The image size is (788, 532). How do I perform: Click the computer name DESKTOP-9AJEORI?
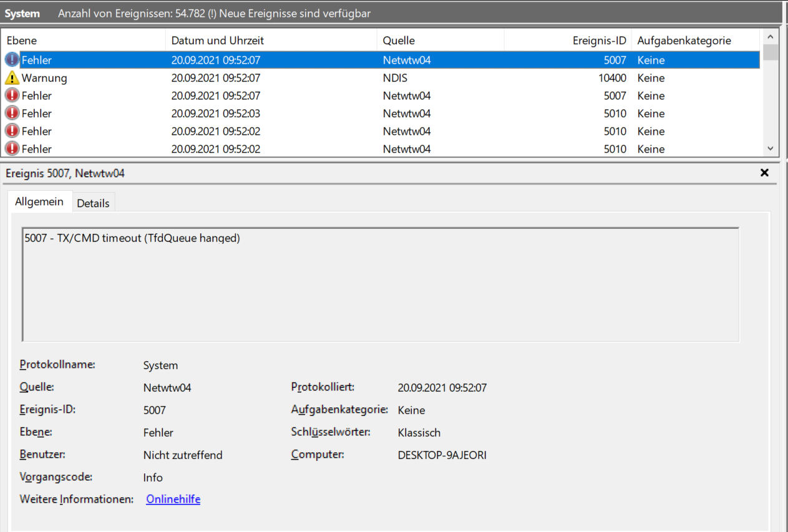(442, 455)
